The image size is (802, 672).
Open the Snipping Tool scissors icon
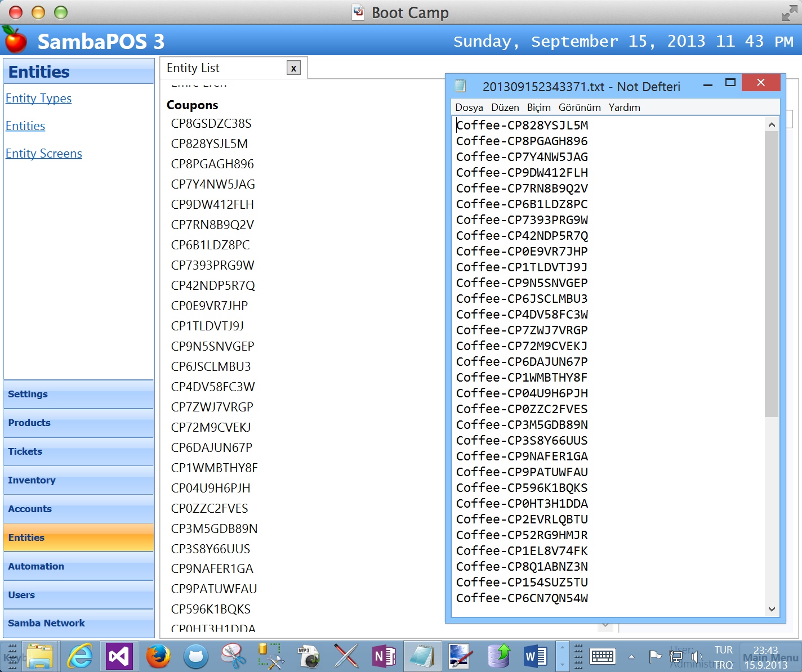coord(233,656)
